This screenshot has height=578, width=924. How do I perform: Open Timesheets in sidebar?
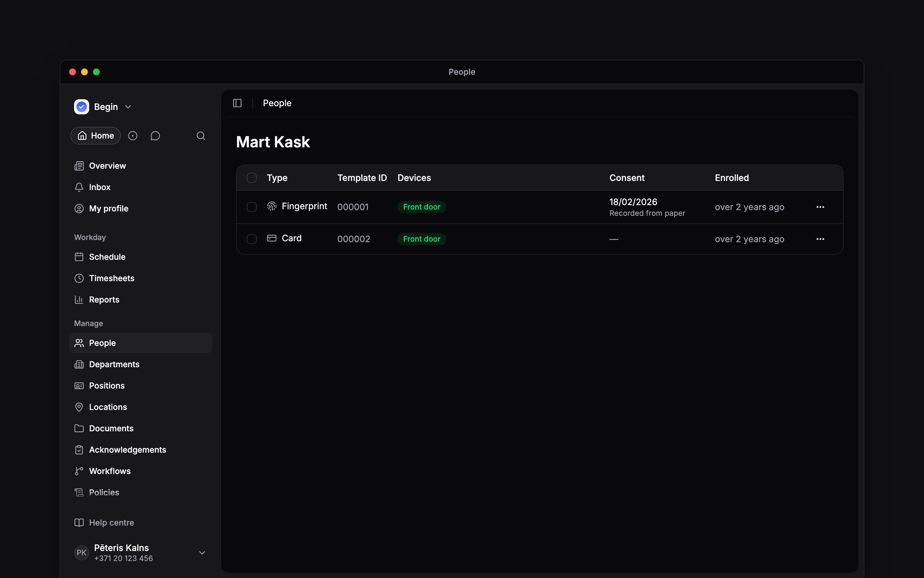click(x=141, y=278)
